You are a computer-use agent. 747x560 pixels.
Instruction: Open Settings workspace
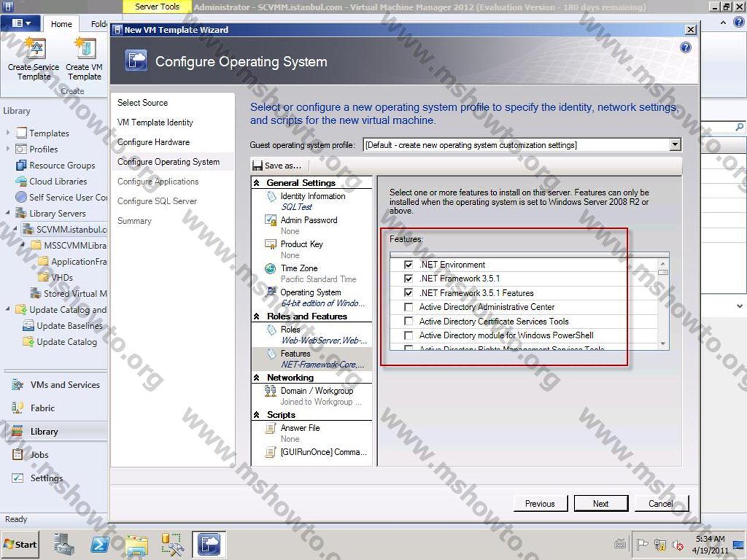(x=37, y=478)
